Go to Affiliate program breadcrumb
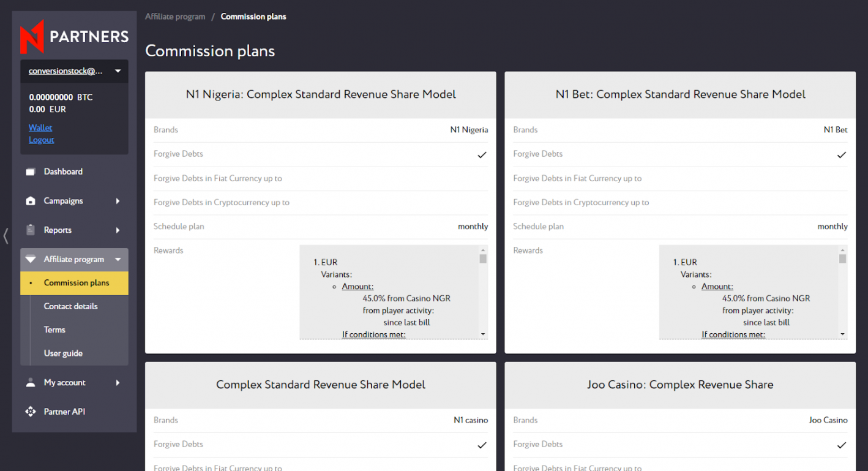Screen dimensions: 868x471 pyautogui.click(x=175, y=17)
